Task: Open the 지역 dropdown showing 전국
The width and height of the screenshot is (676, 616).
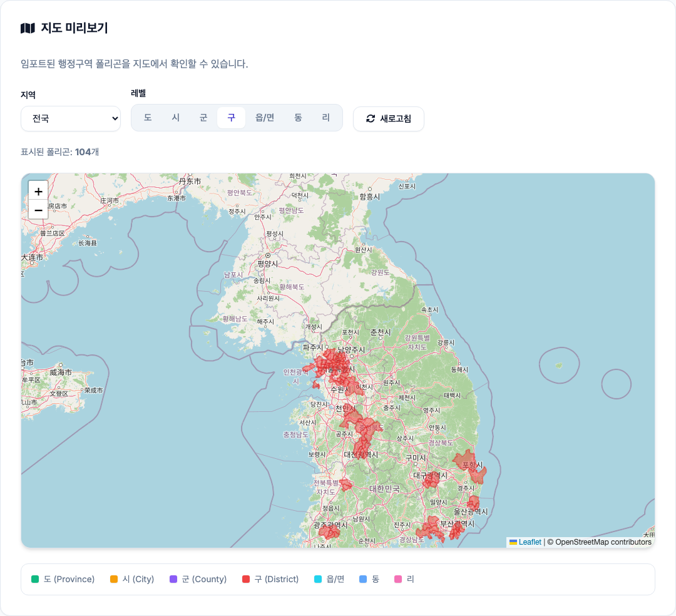Action: pos(71,118)
